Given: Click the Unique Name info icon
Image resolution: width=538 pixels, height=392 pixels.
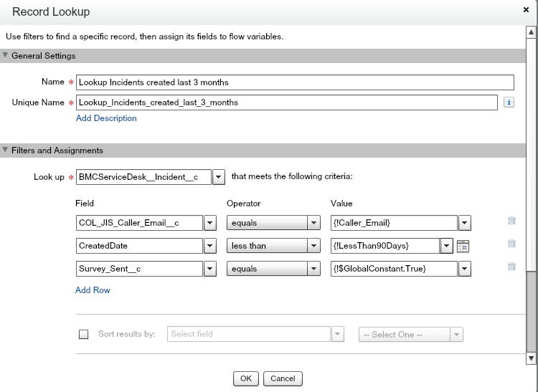Looking at the screenshot, I should point(509,102).
